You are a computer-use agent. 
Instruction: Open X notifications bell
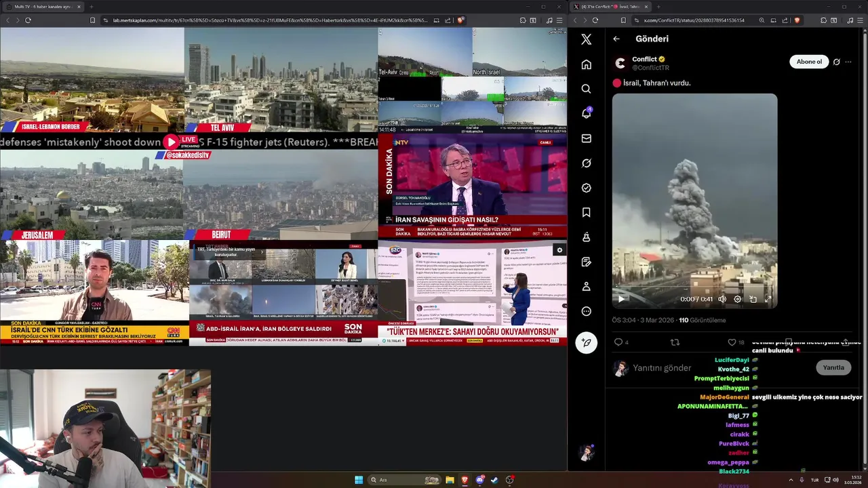tap(586, 113)
